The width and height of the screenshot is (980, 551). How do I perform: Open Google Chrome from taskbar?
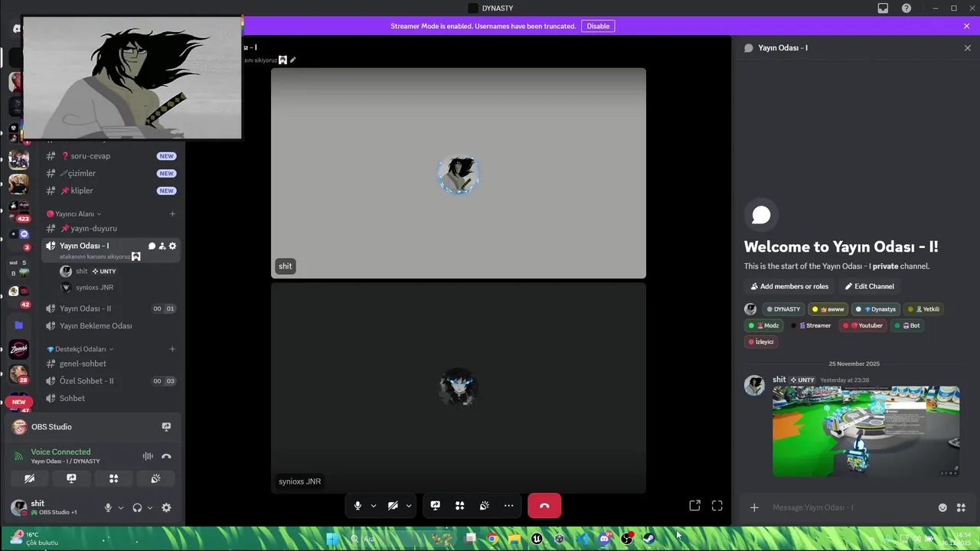(x=492, y=539)
